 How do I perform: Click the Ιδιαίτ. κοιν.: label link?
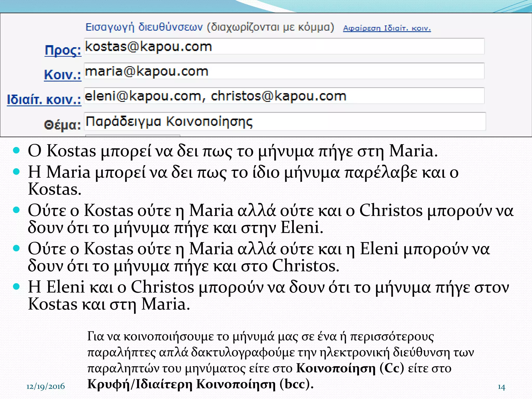(x=44, y=100)
